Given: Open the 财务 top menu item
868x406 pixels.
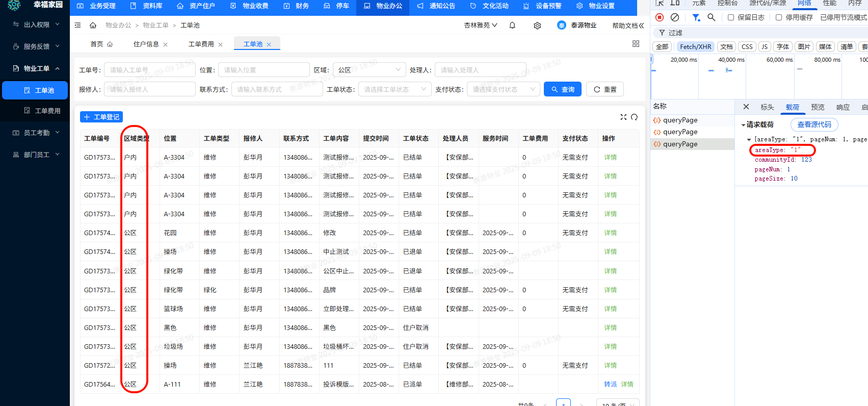Looking at the screenshot, I should point(296,6).
